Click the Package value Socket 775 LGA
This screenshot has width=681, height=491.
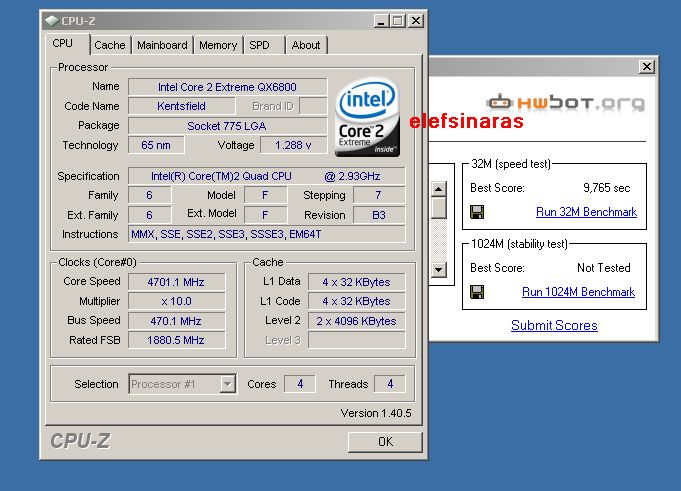click(227, 126)
